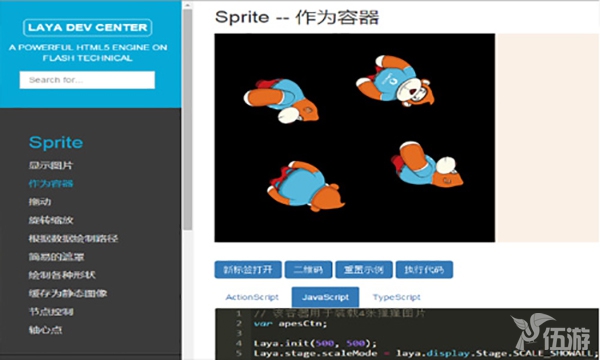
Task: Open the 拖动 example link
Action: click(40, 202)
